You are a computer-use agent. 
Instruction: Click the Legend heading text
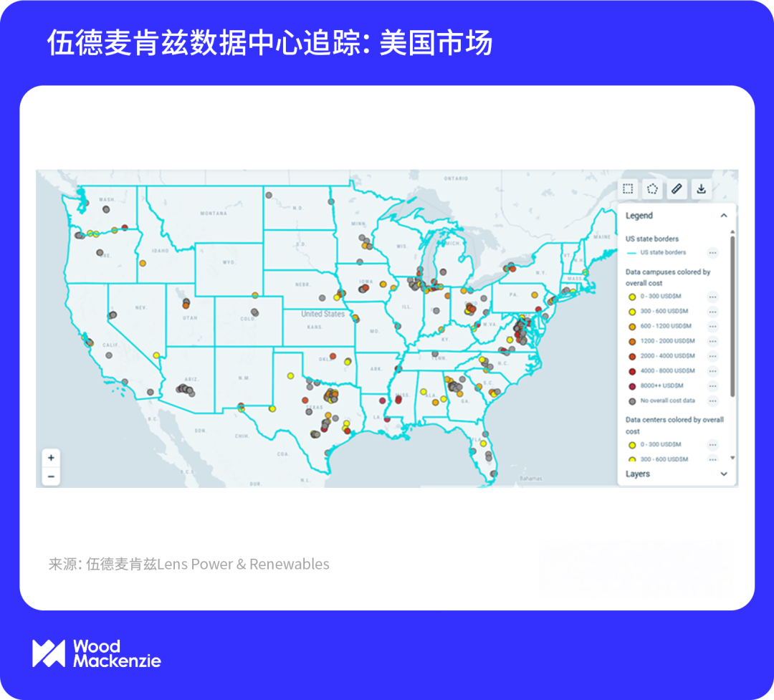tap(639, 216)
